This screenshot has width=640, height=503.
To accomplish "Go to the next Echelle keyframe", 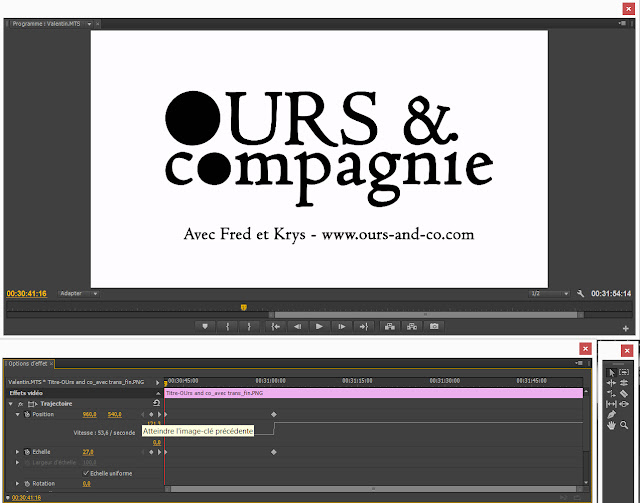I will coord(159,452).
